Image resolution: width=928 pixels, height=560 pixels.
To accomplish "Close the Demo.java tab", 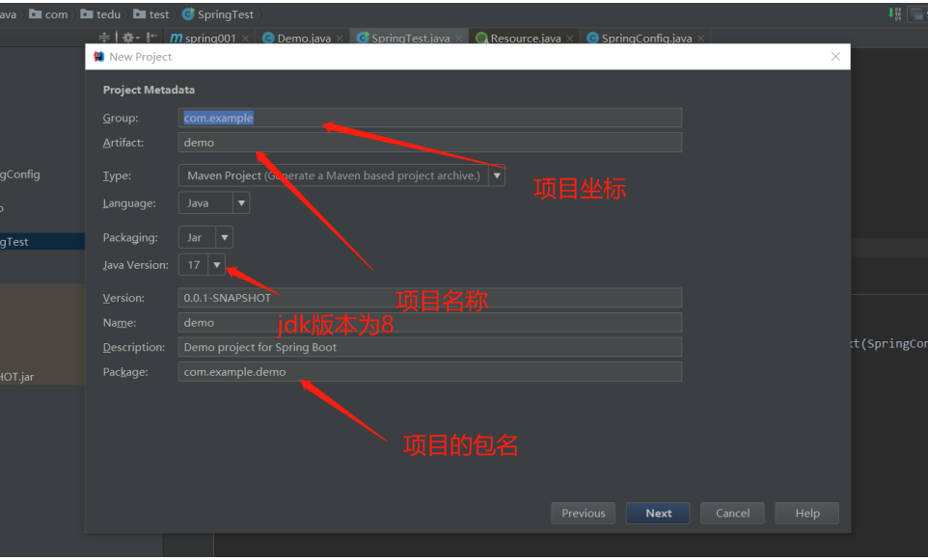I will coord(340,39).
